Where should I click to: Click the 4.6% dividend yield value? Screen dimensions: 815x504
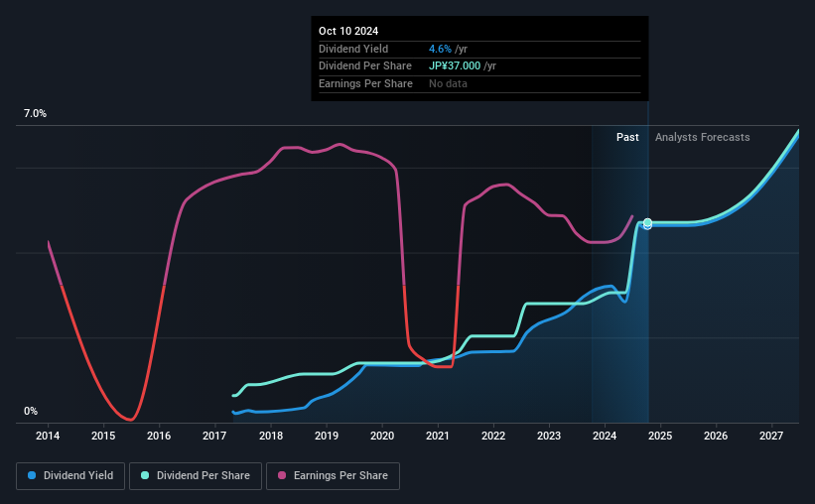440,49
